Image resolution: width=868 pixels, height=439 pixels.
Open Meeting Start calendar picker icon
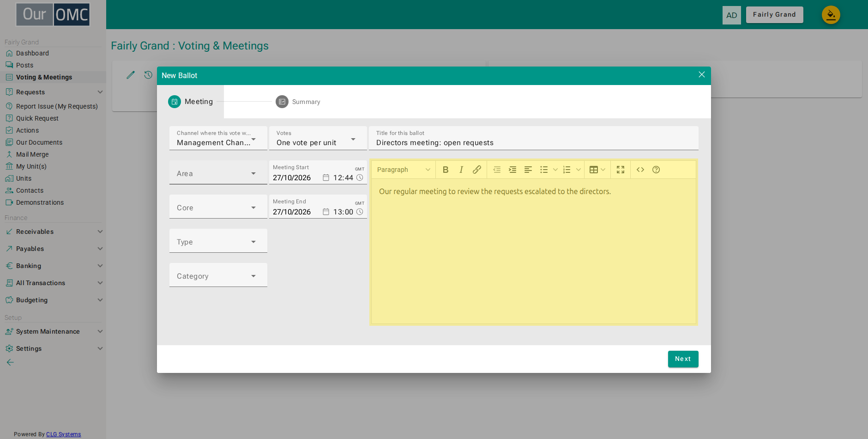326,178
